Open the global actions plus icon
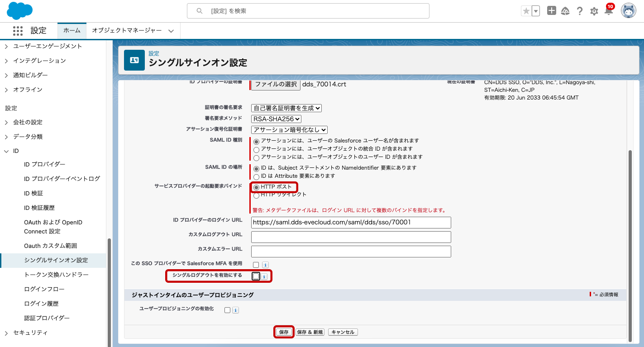Viewport: 644px width, 347px height. pos(551,11)
